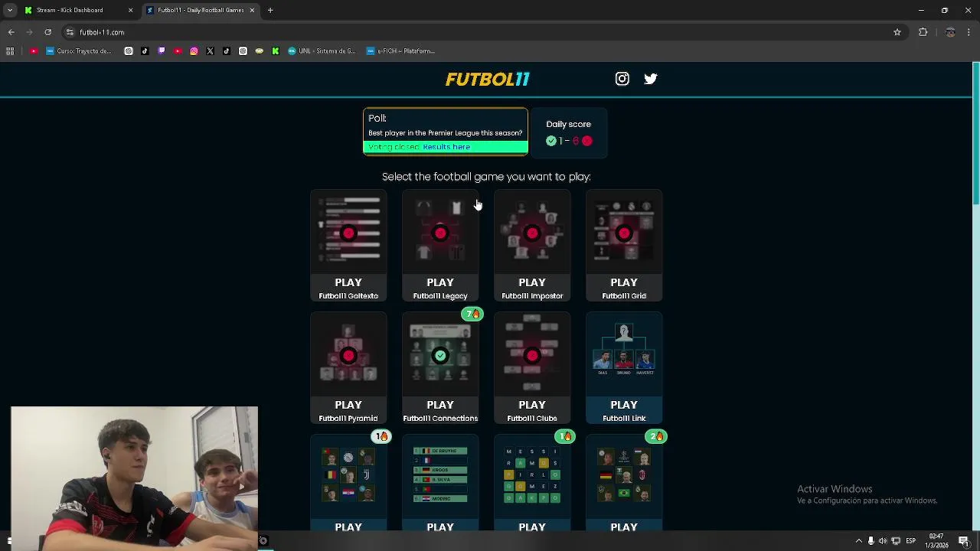Screen dimensions: 980x551
Task: Open the 'Curso: Trayecto de...' bookmark
Action: (79, 51)
